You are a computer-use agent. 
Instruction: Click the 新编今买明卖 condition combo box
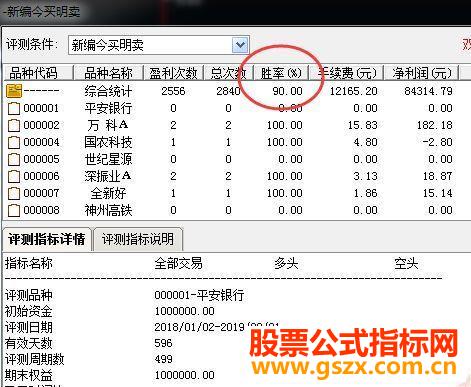[x=159, y=45]
